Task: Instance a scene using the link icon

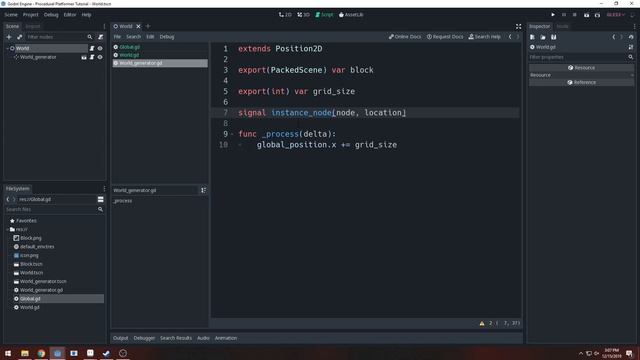Action: pos(20,37)
